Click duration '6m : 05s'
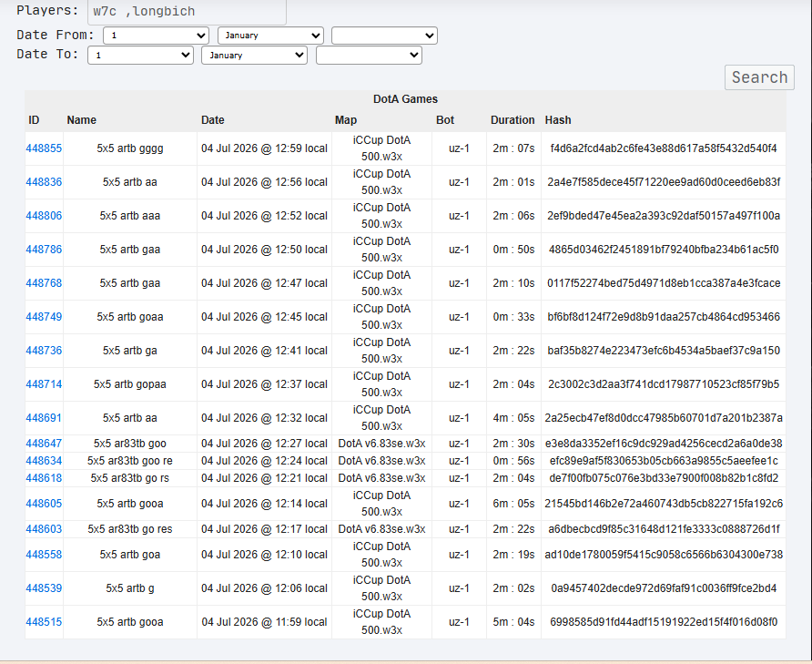This screenshot has height=664, width=812. pos(513,504)
